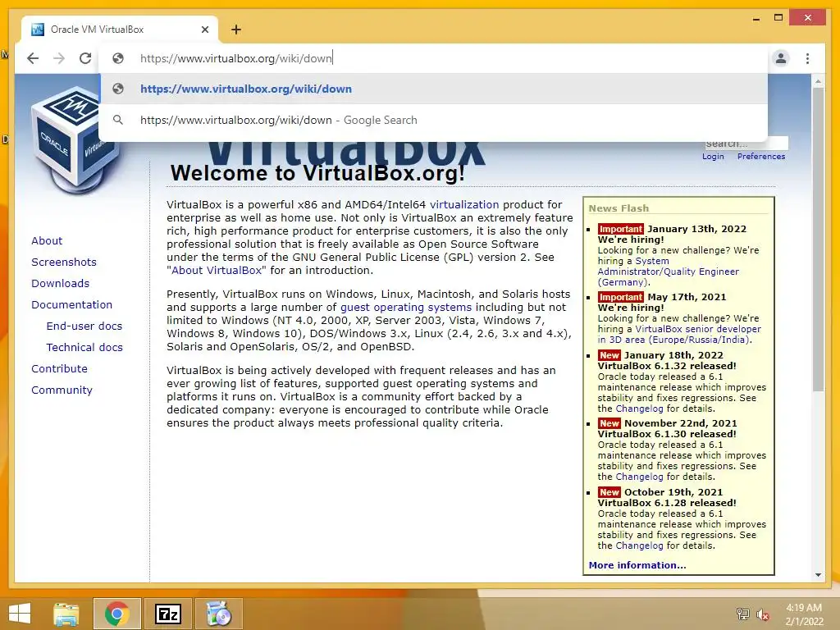Open File Explorer from taskbar
This screenshot has width=840, height=630.
(x=66, y=614)
